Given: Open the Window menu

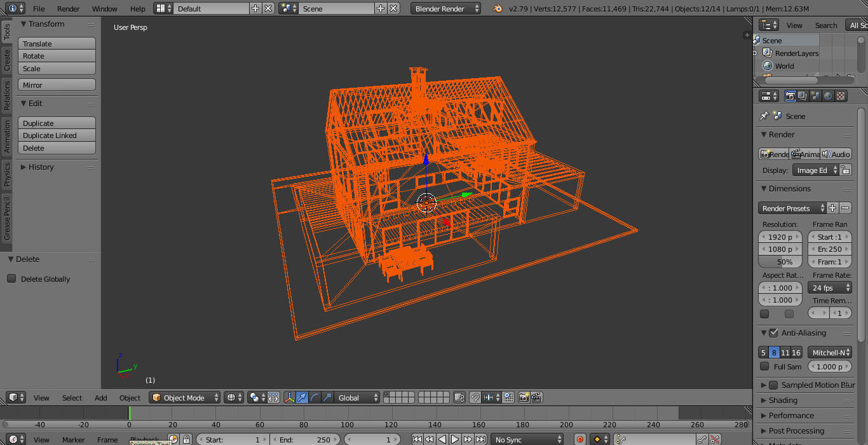Looking at the screenshot, I should (x=105, y=9).
